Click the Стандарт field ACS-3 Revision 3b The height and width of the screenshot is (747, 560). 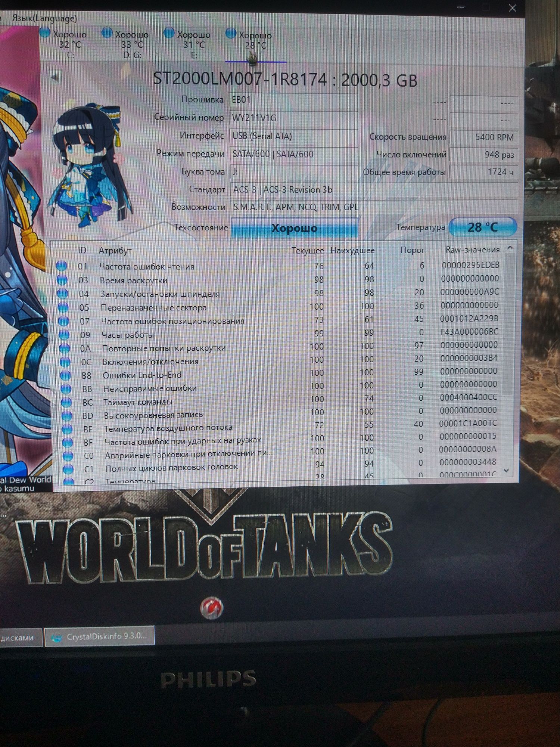click(374, 190)
